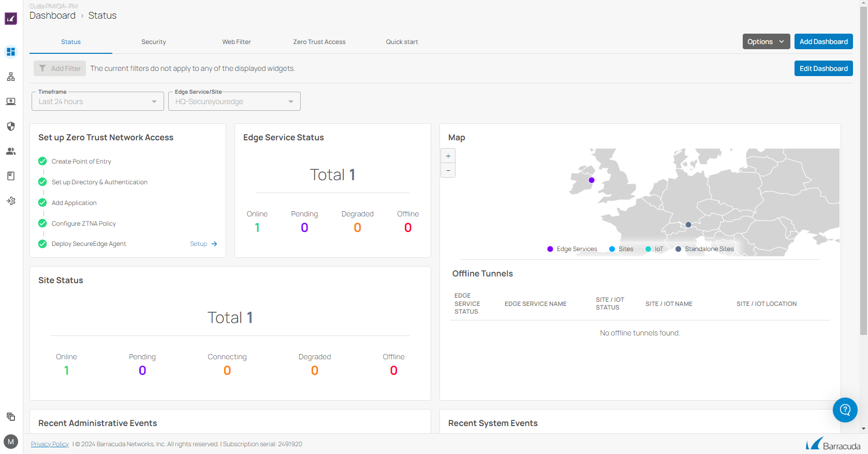Screen dimensions: 868x454
Task: Click the Edge Service Offline count
Action: [x=408, y=228]
